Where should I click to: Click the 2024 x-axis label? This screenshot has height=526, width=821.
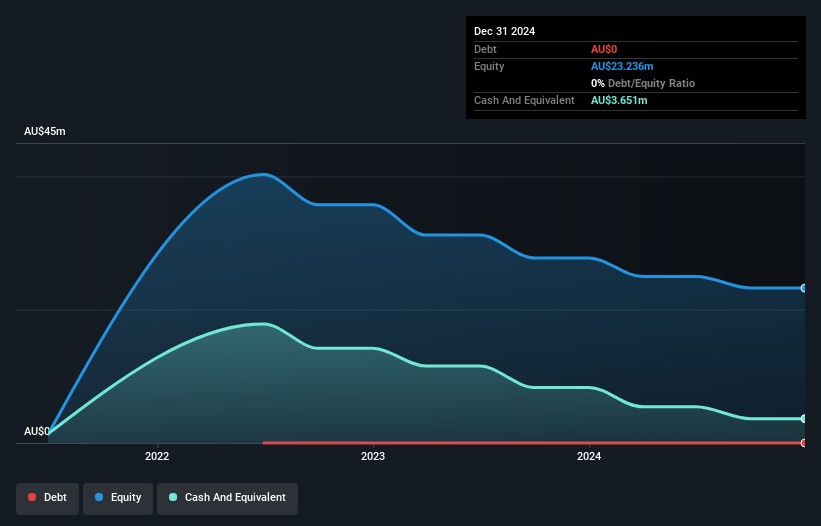click(x=589, y=457)
